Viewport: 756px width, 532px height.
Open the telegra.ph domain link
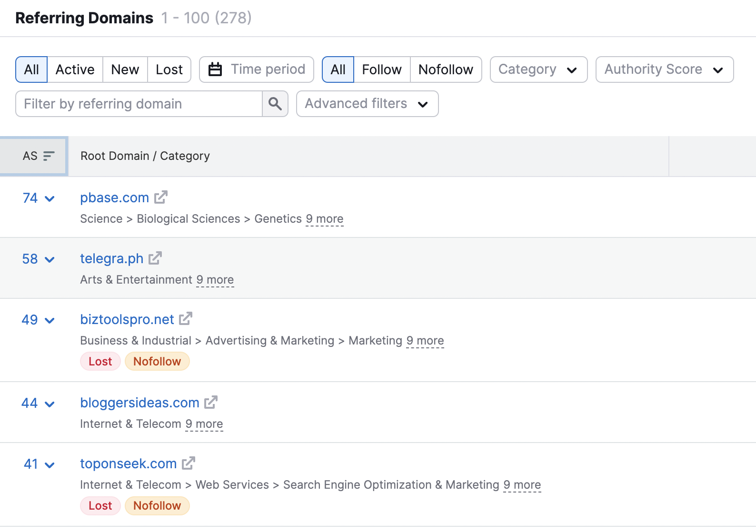[x=112, y=258]
